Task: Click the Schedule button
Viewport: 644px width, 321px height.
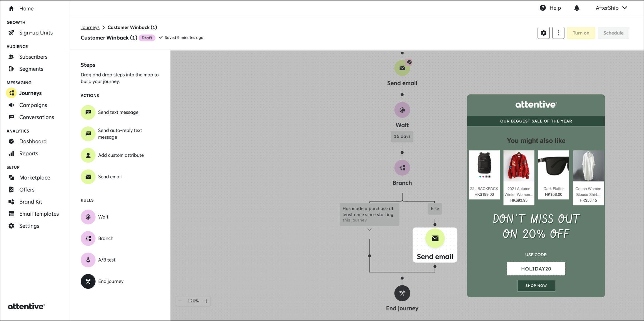Action: [x=613, y=33]
